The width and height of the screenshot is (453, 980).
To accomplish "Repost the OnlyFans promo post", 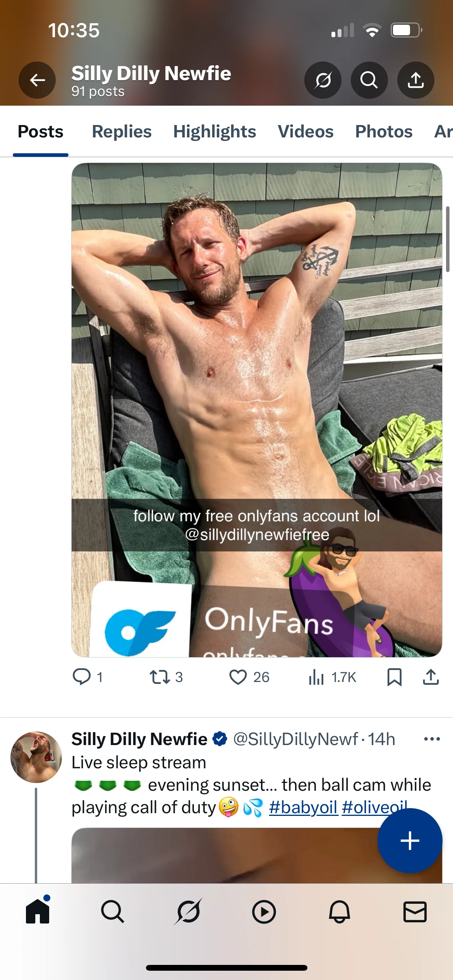I will point(160,677).
